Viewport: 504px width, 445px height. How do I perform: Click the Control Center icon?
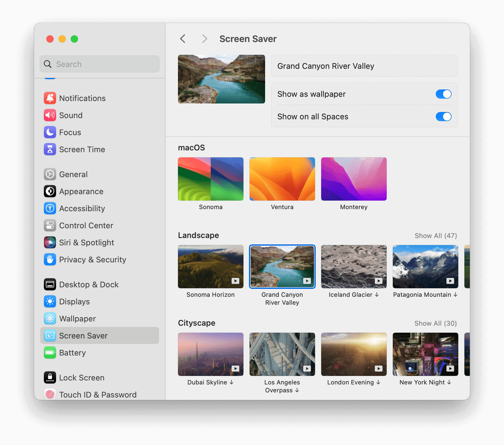(50, 225)
